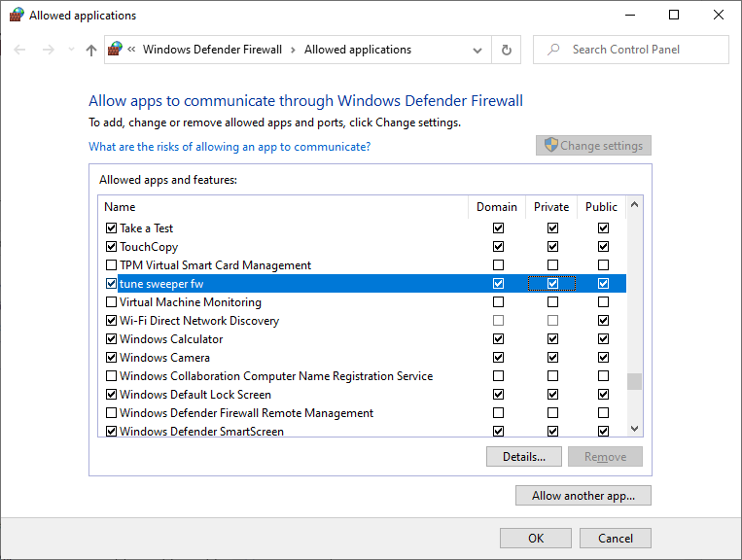
Task: Click the Domain column header
Action: pos(497,207)
